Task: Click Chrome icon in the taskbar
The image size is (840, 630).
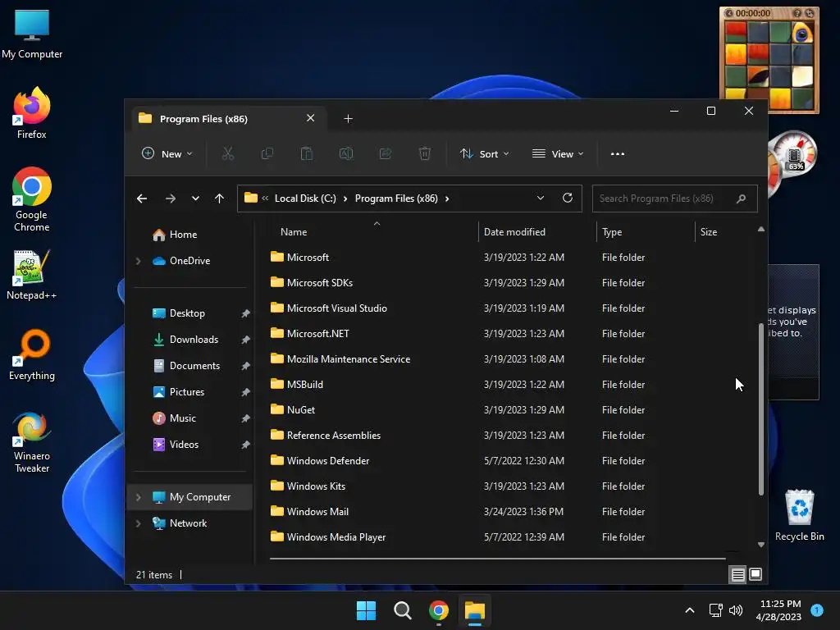Action: click(439, 610)
